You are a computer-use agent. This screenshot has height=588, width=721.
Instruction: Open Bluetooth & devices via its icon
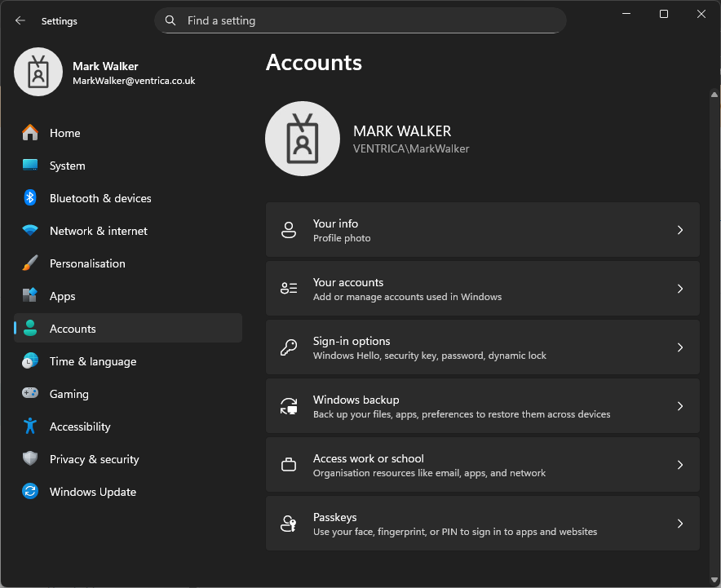point(30,198)
